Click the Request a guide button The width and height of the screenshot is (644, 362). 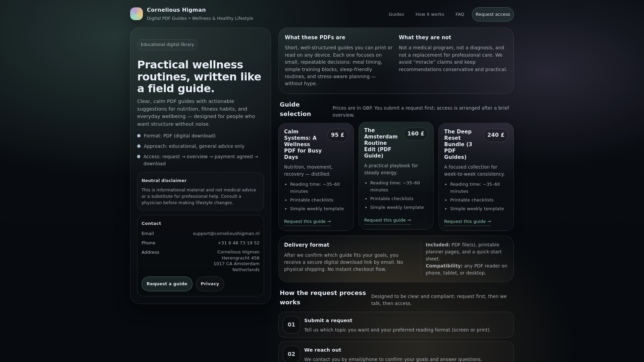click(167, 284)
